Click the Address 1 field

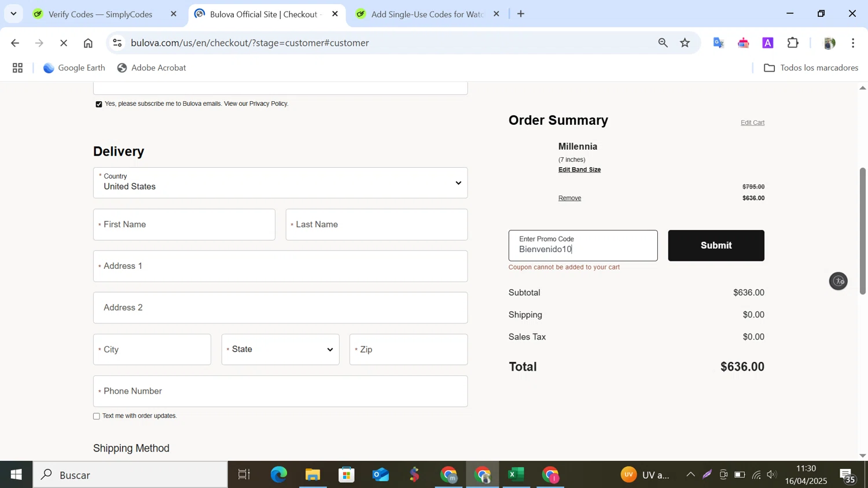coord(280,266)
